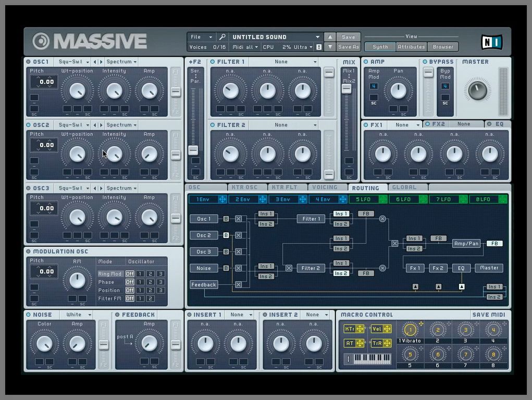Open Untitled Sound preset dropdown
Screen dimensions: 532x400
[276, 36]
